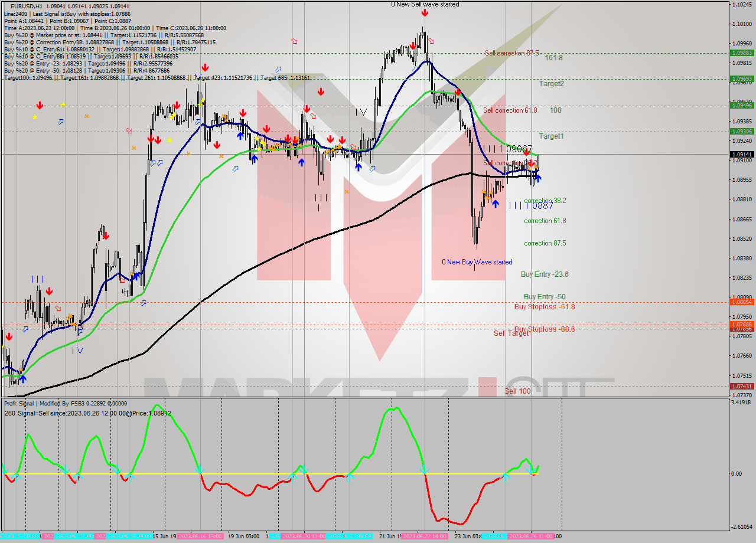This screenshot has height=543, width=756.
Task: Select the green 'correction 87.5' label
Action: click(545, 243)
